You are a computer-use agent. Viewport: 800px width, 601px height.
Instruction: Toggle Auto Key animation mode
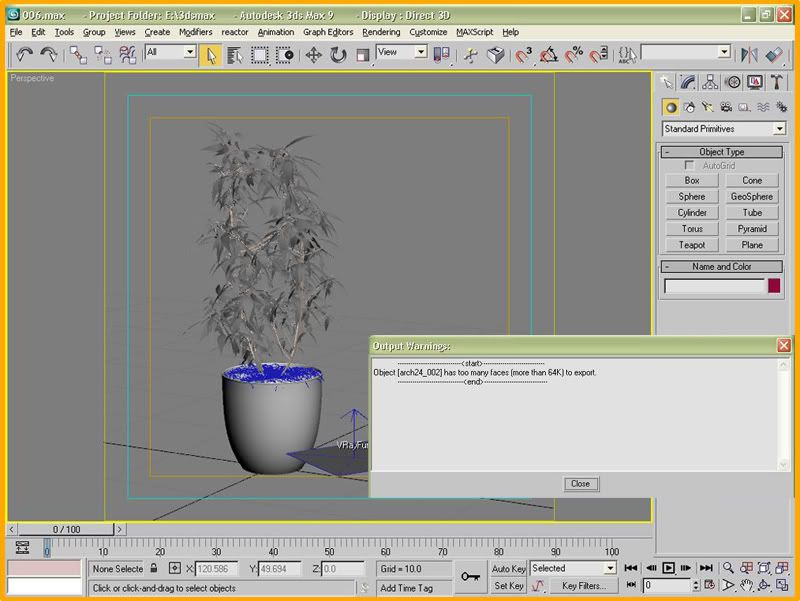pyautogui.click(x=509, y=568)
